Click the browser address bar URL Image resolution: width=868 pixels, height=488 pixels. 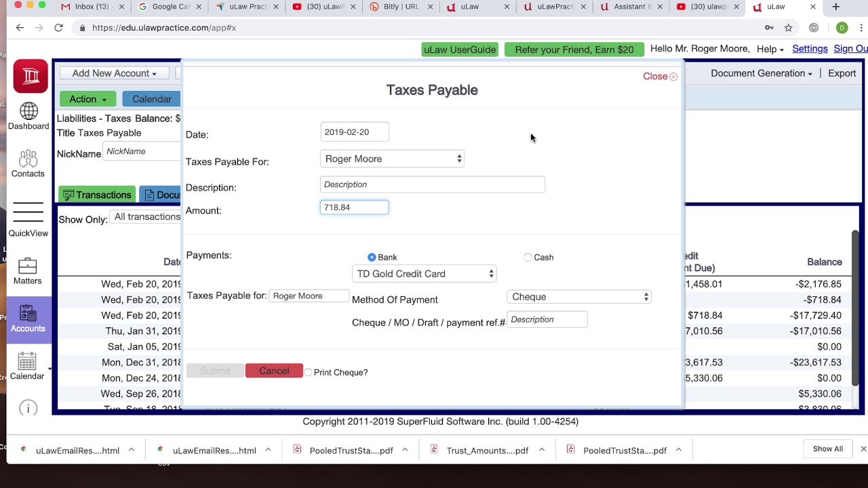(164, 28)
